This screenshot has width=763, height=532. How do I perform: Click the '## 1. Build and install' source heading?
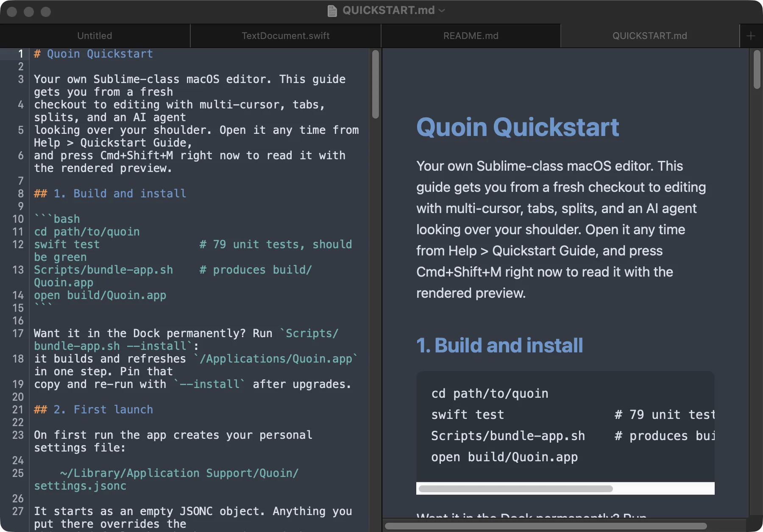110,194
